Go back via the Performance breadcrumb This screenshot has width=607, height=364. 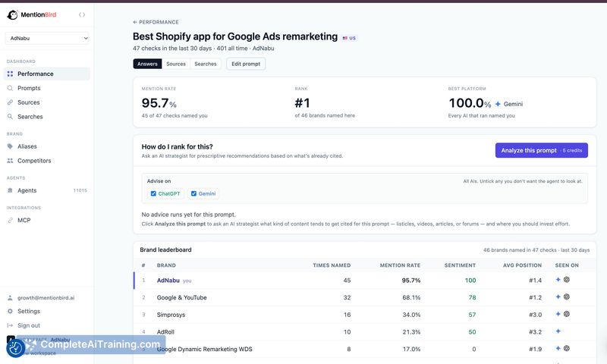coord(156,22)
